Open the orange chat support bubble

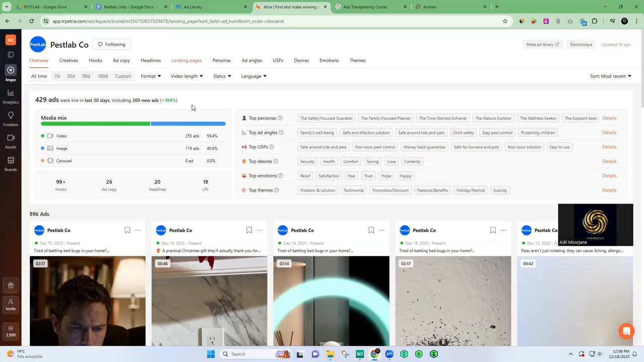click(626, 331)
